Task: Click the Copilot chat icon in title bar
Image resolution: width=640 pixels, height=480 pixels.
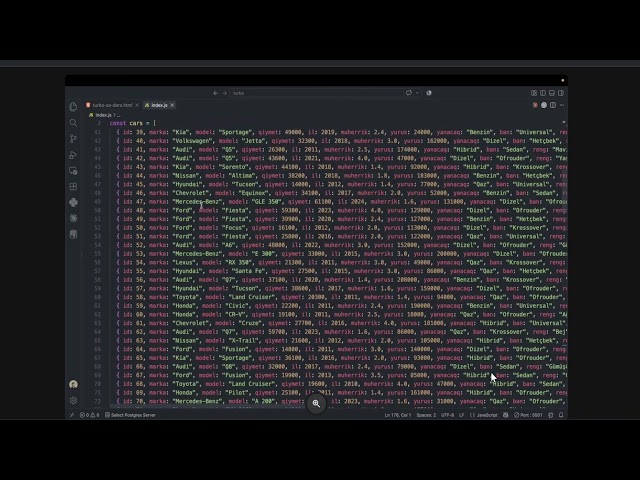Action: [x=409, y=93]
